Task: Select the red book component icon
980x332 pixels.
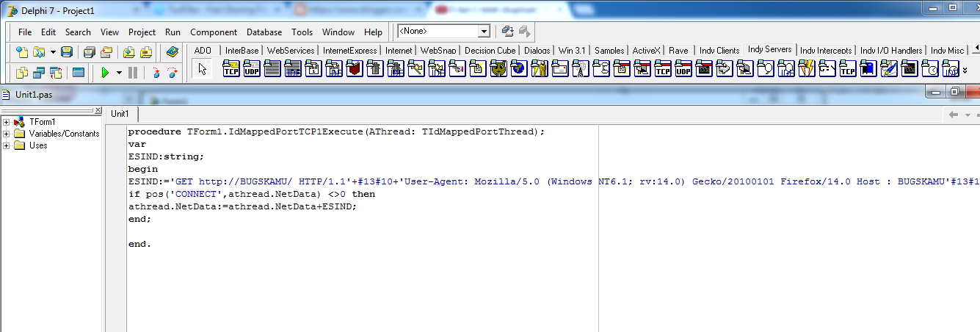Action: pos(355,70)
